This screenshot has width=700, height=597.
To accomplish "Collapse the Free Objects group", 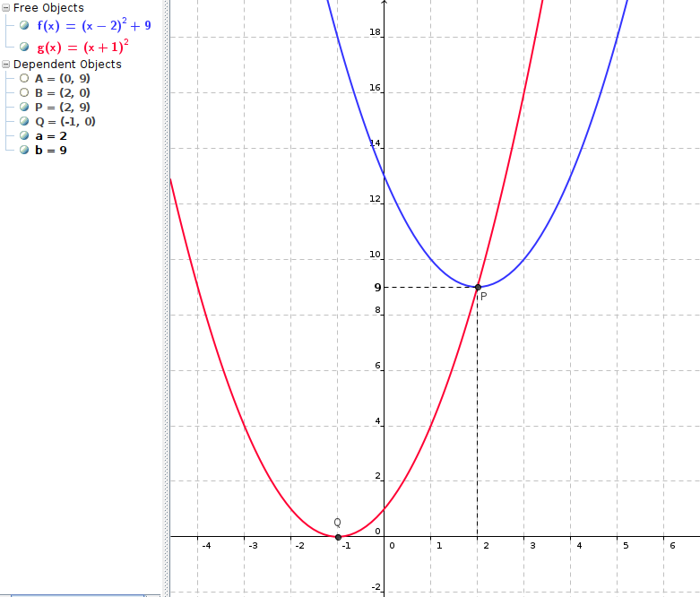I will tap(7, 8).
